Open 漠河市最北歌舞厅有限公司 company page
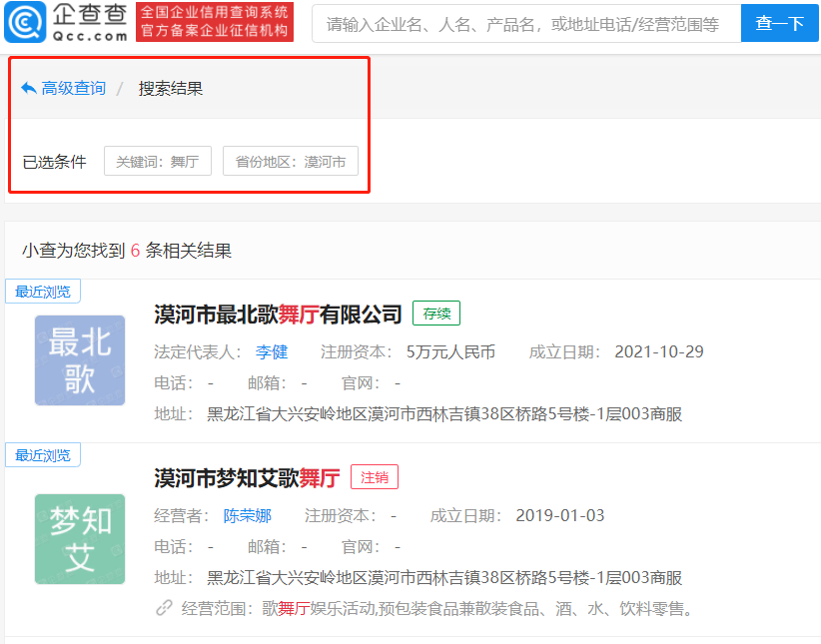Viewport: 821px width, 644px height. tap(278, 315)
